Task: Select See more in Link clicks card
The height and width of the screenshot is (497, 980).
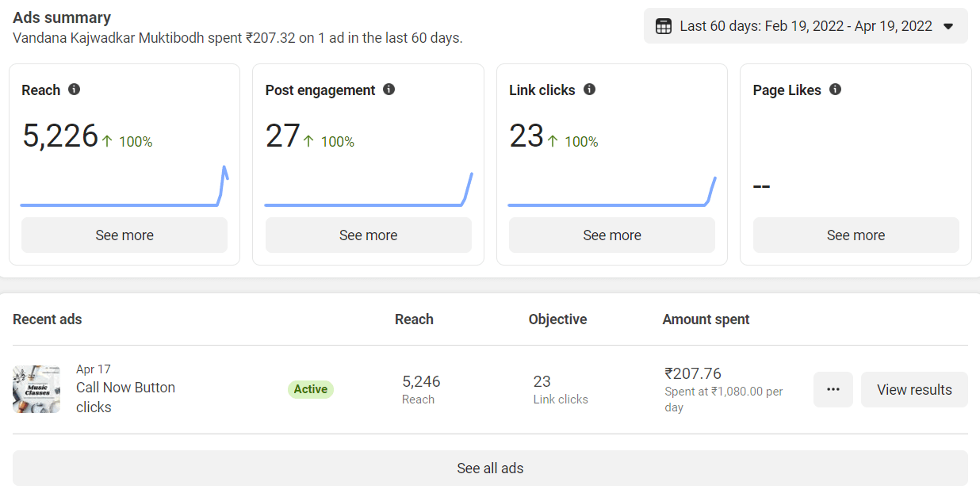Action: [611, 235]
